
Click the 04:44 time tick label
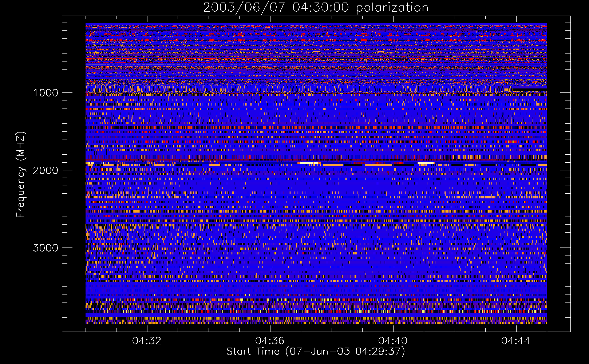[516, 341]
